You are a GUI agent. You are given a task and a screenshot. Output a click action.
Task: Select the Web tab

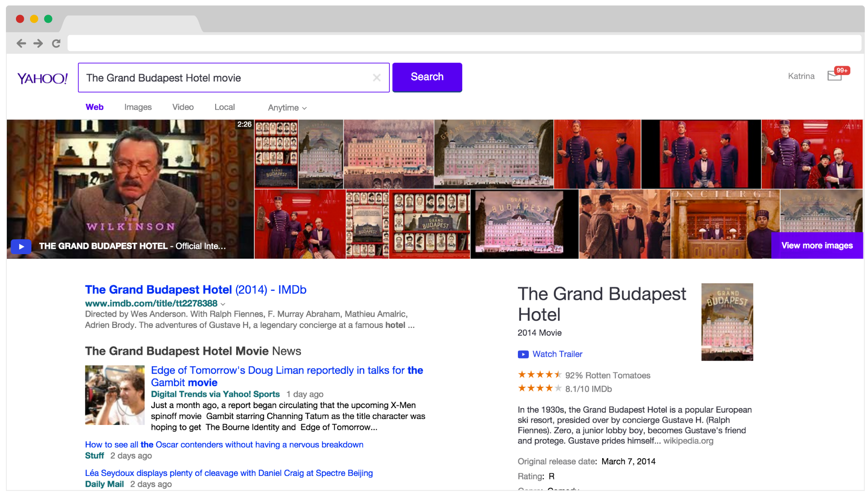click(94, 107)
